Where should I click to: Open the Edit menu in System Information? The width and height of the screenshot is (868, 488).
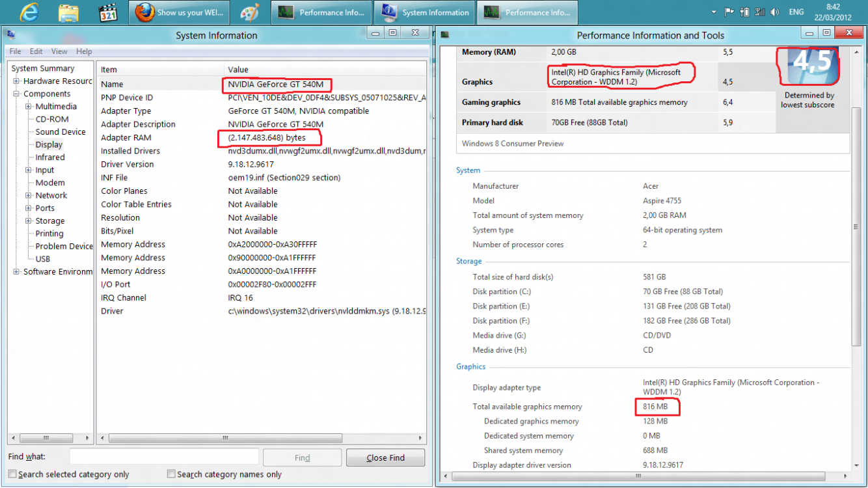coord(36,51)
